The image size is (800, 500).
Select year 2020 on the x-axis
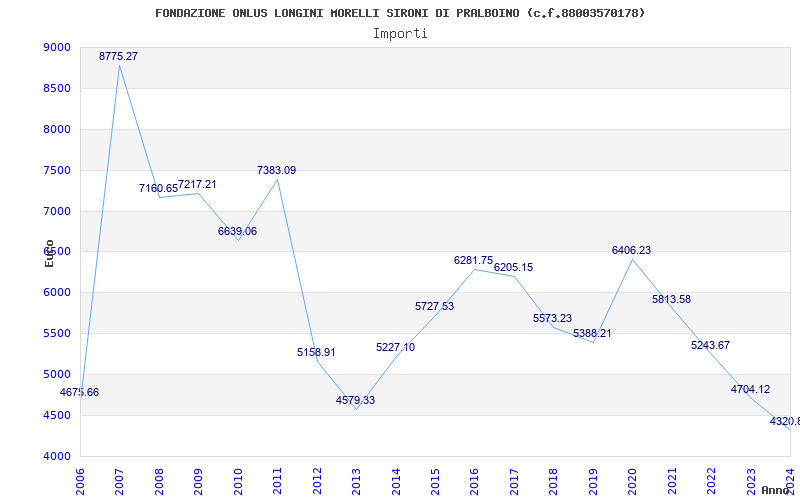(x=633, y=482)
